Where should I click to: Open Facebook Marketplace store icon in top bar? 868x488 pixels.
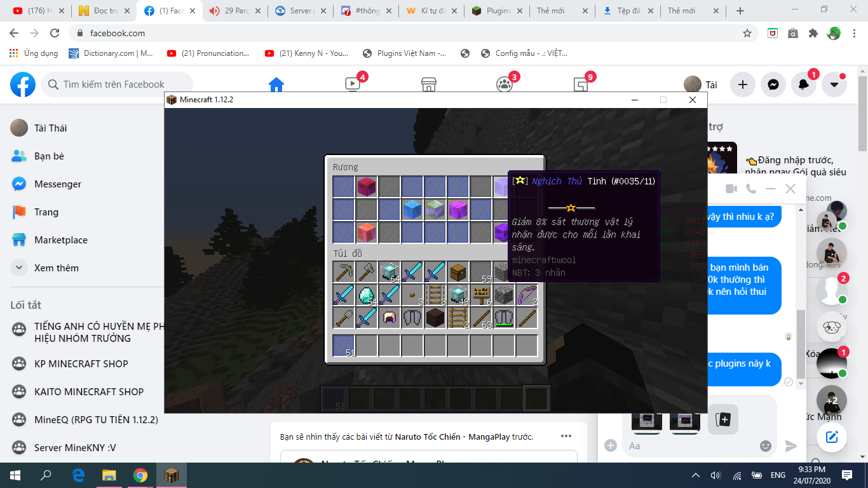pos(429,85)
